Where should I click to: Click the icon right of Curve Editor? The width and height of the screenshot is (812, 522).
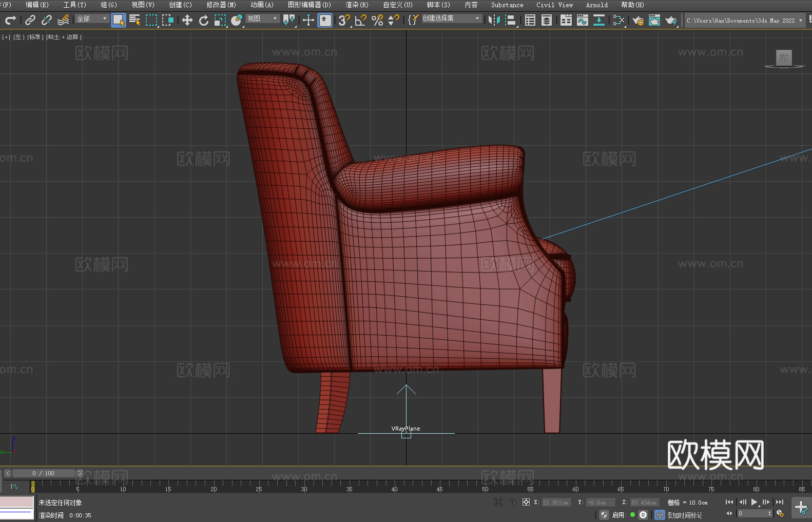pos(599,20)
